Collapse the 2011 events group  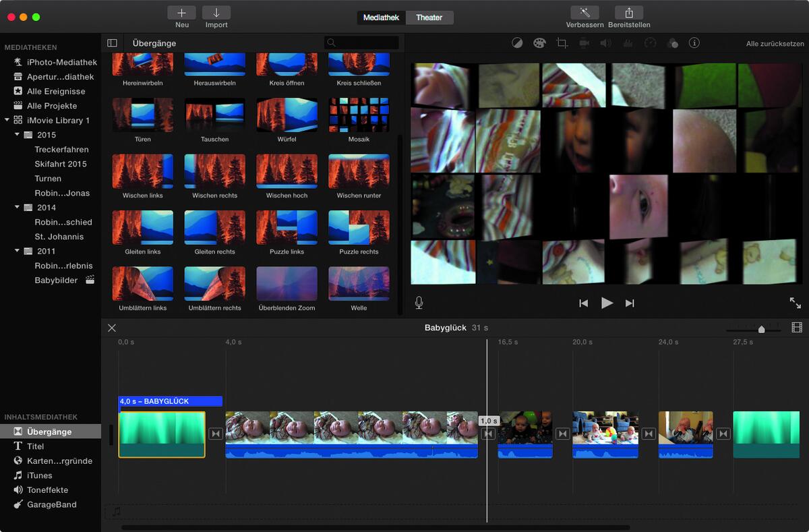(16, 250)
